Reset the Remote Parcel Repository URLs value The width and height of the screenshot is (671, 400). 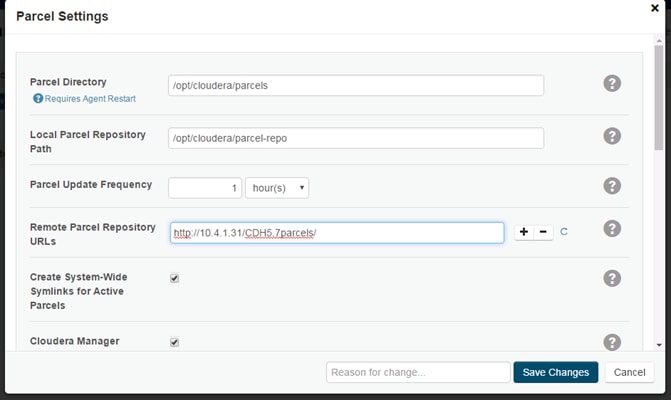[564, 232]
